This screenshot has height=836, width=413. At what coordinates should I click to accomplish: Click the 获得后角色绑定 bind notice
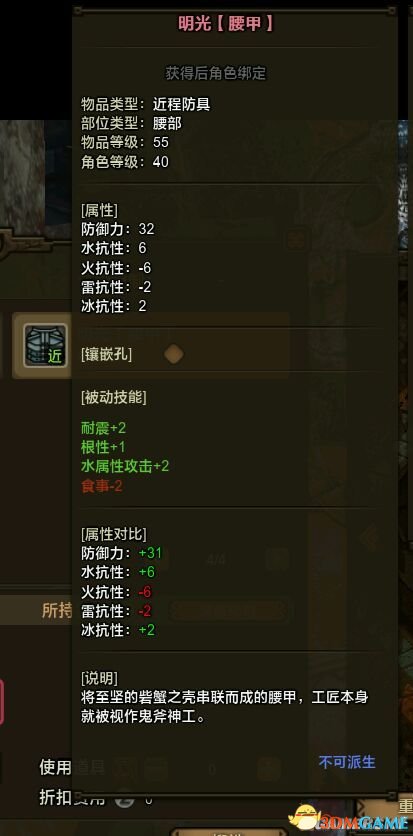(x=215, y=74)
